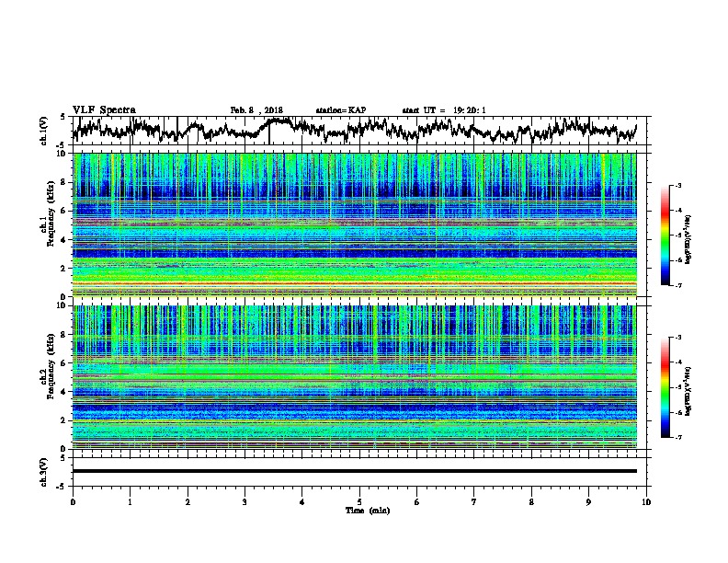Click the time axis tick label "7"
728x563 pixels.
point(474,502)
